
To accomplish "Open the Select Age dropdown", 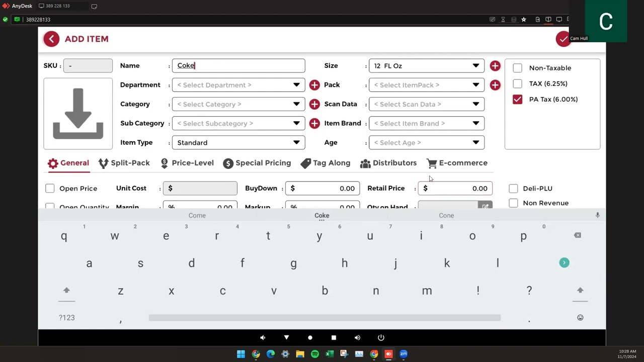I will [x=427, y=142].
